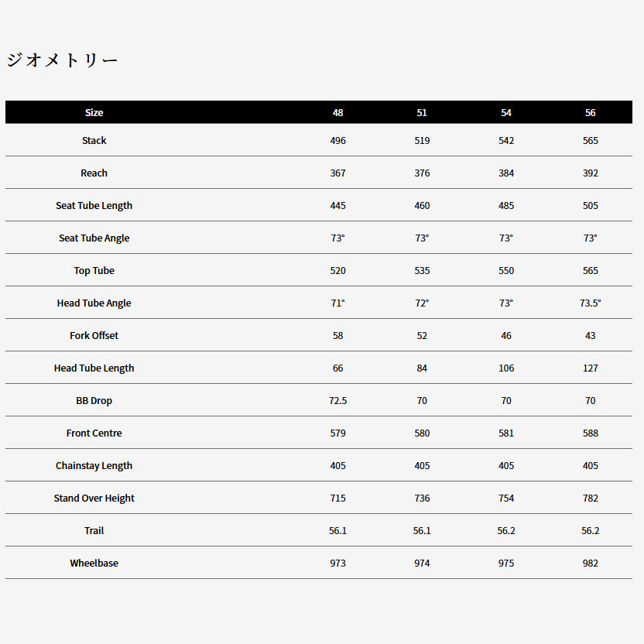Screen dimensions: 644x644
Task: Select the Chainstay Length row label
Action: pyautogui.click(x=94, y=465)
